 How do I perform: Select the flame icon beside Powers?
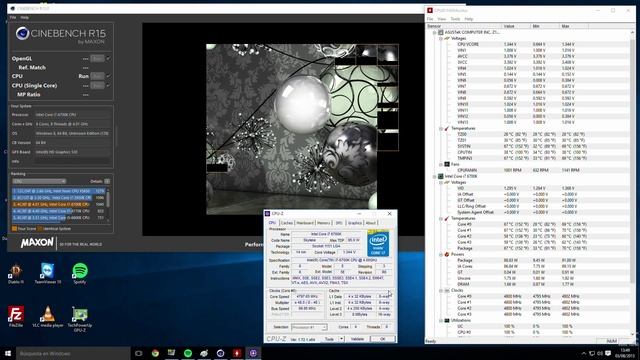pos(447,254)
